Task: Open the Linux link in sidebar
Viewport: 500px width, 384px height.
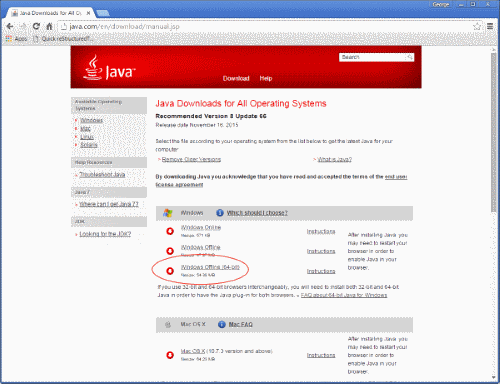Action: click(87, 137)
